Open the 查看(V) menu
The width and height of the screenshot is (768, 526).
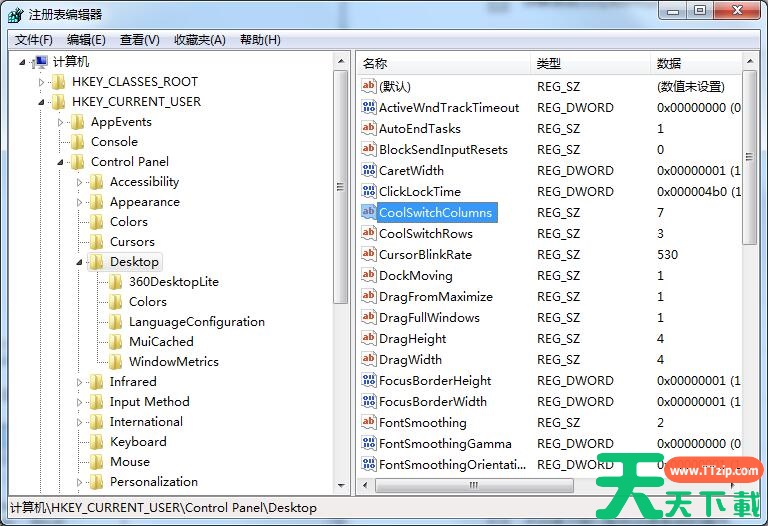[x=140, y=40]
